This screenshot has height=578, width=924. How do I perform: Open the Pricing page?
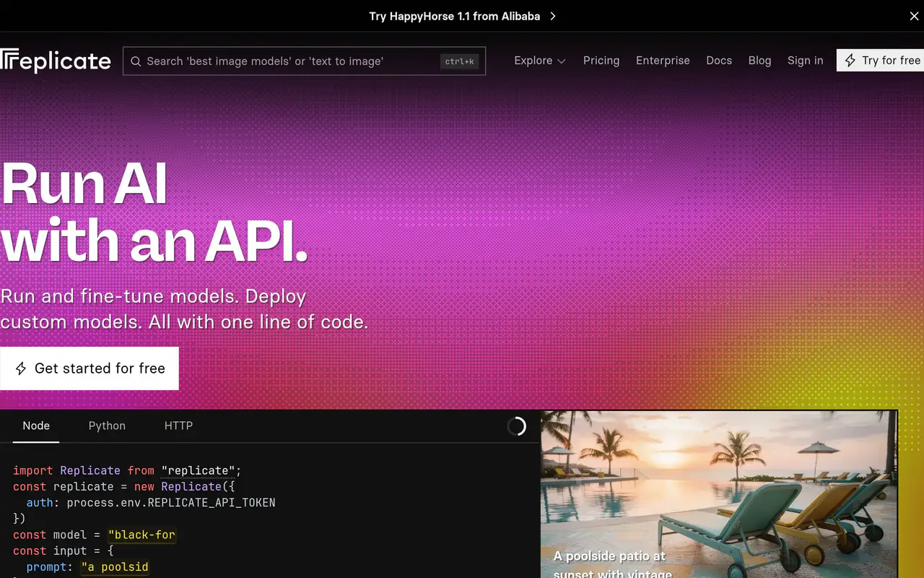(x=601, y=61)
